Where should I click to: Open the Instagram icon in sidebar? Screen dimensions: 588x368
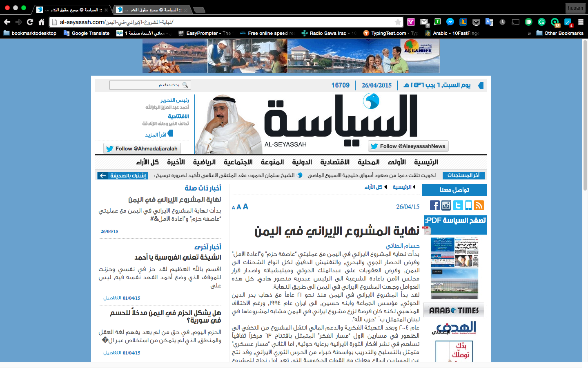(x=446, y=205)
